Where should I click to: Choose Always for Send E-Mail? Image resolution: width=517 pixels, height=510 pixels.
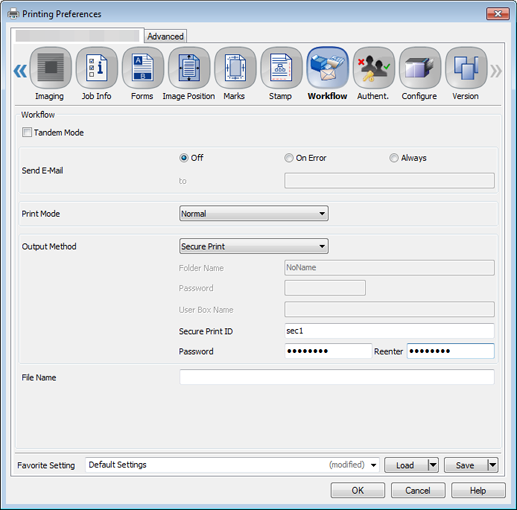coord(394,158)
